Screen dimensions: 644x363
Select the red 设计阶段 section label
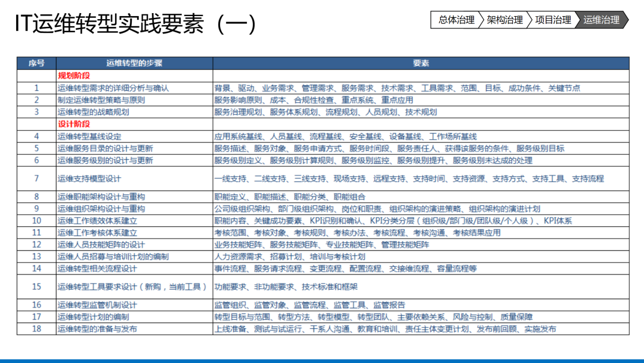(74, 124)
